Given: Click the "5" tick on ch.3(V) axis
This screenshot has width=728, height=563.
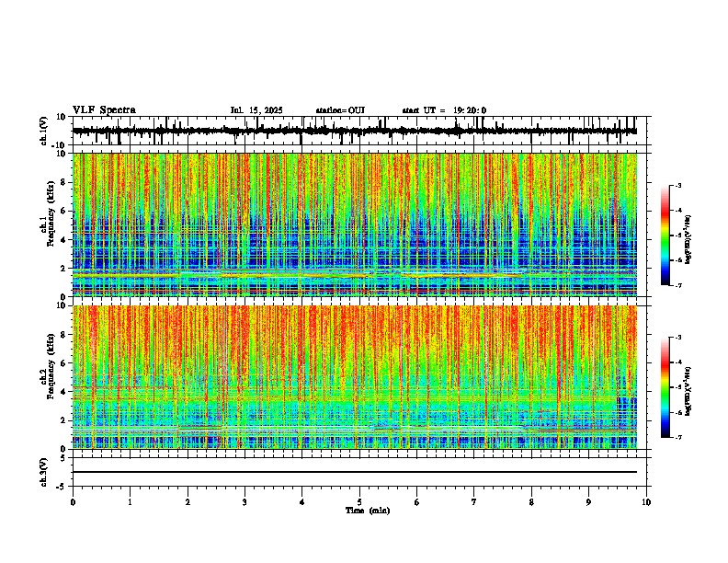Looking at the screenshot, I should (64, 458).
